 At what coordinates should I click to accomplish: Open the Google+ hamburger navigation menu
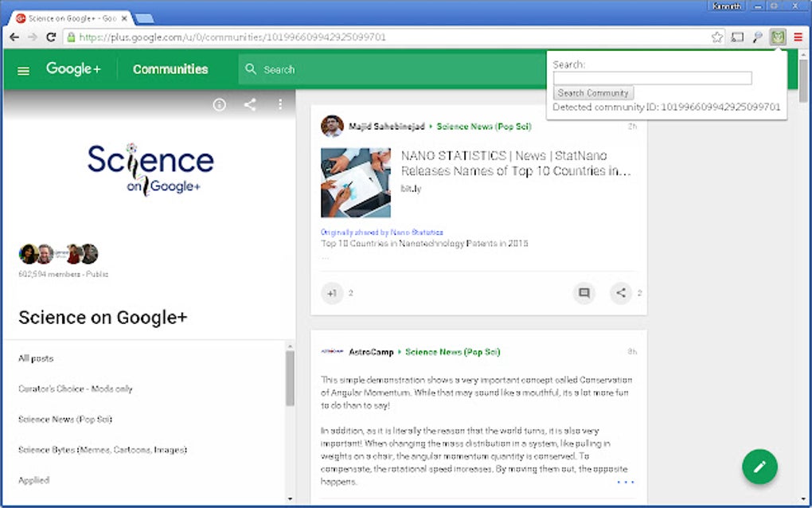coord(23,70)
